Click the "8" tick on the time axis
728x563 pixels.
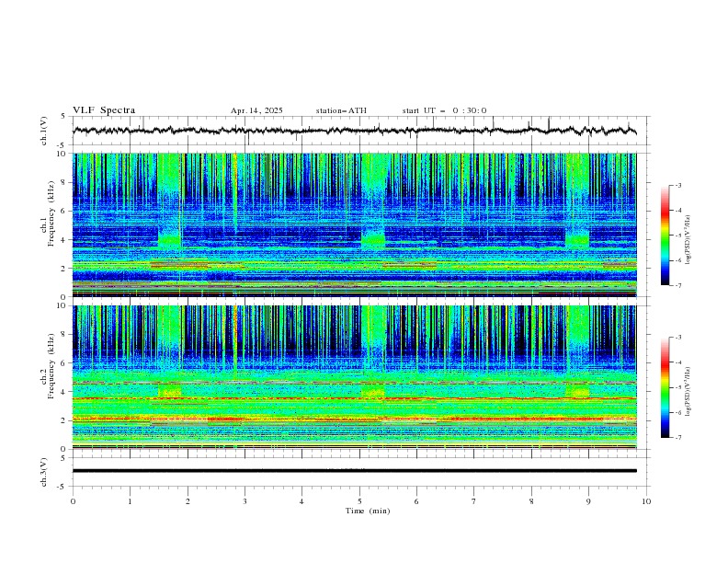coord(531,501)
